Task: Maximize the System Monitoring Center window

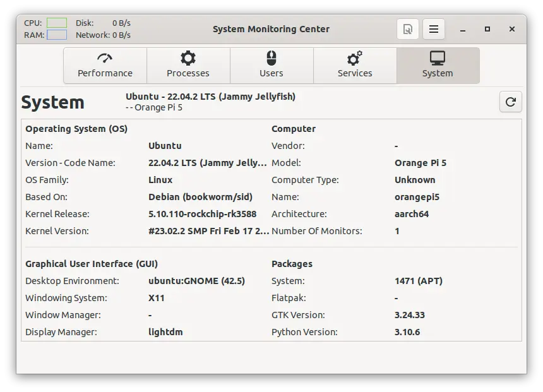Action: click(487, 29)
